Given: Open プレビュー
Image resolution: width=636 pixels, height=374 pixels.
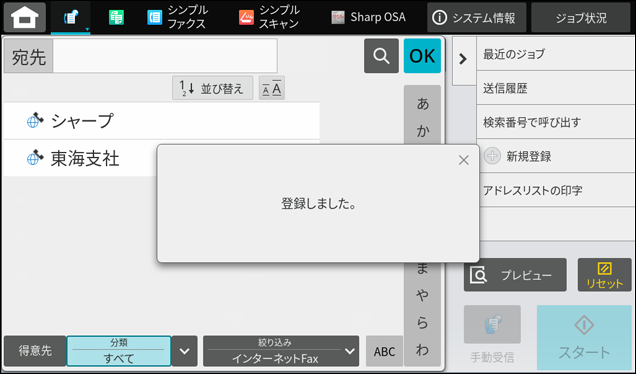Looking at the screenshot, I should (515, 275).
